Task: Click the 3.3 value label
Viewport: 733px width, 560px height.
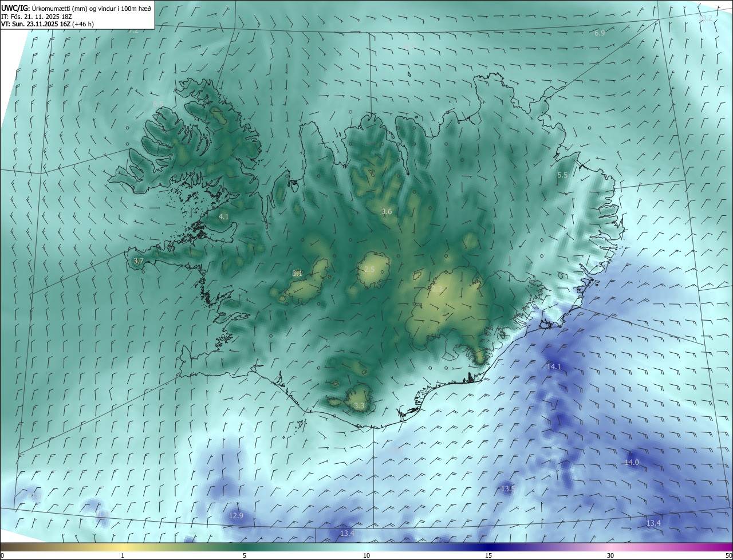Action: click(359, 406)
